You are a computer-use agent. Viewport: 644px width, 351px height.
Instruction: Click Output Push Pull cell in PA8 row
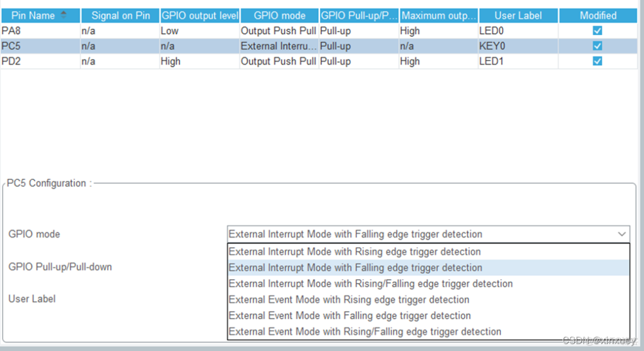(x=279, y=31)
